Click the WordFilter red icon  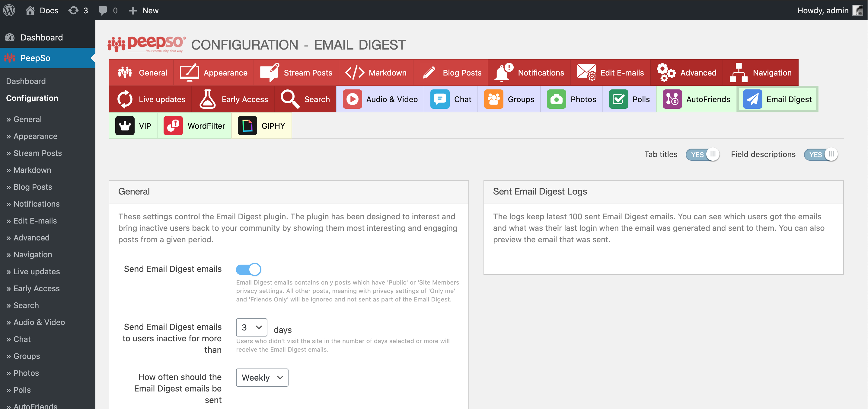click(173, 126)
